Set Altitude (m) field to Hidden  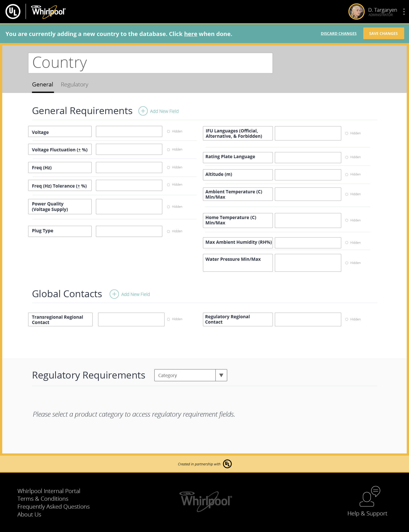coord(346,174)
